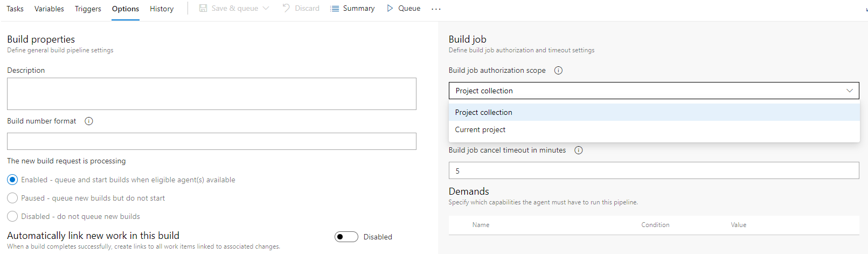This screenshot has width=868, height=254.
Task: Click the Description text box
Action: point(211,94)
